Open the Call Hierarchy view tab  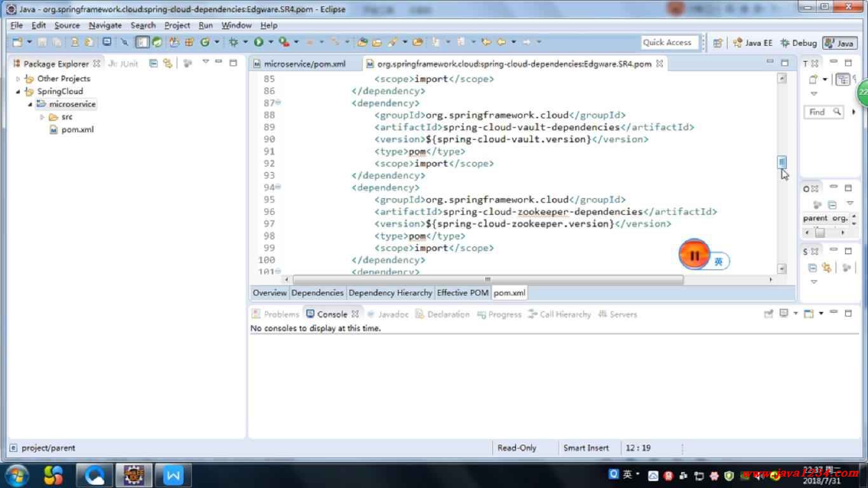559,314
